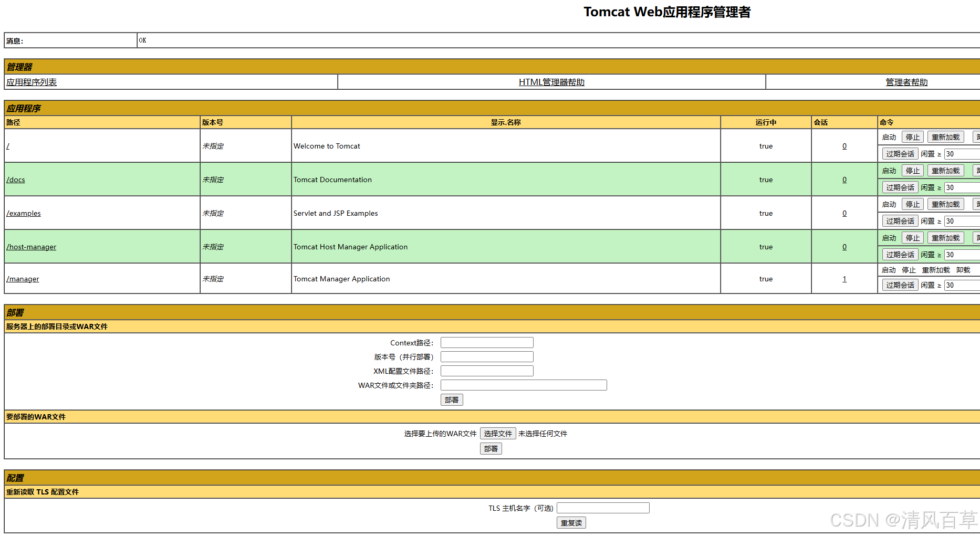Screen dimensions: 980x537
Task: Click 停止 button for the / application
Action: pos(913,137)
